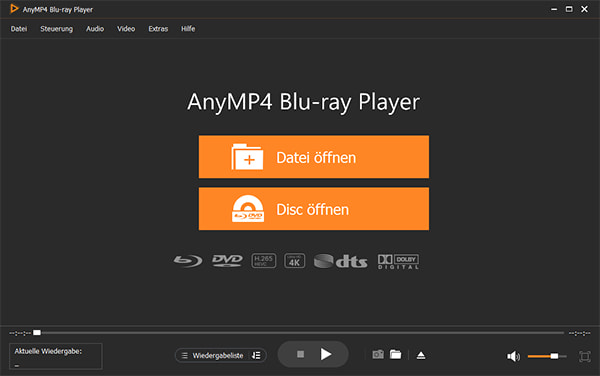
Task: Open the Audio menu
Action: tap(95, 29)
